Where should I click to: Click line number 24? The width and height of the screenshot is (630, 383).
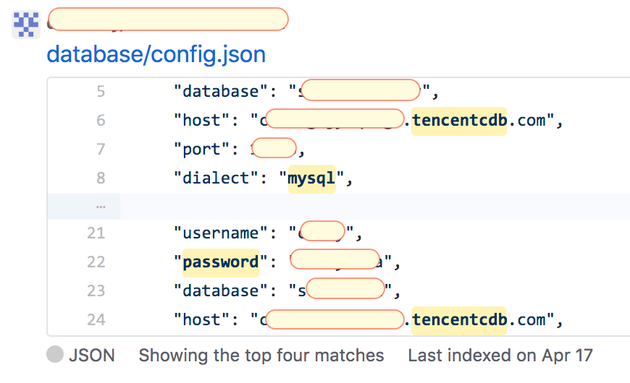[96, 320]
